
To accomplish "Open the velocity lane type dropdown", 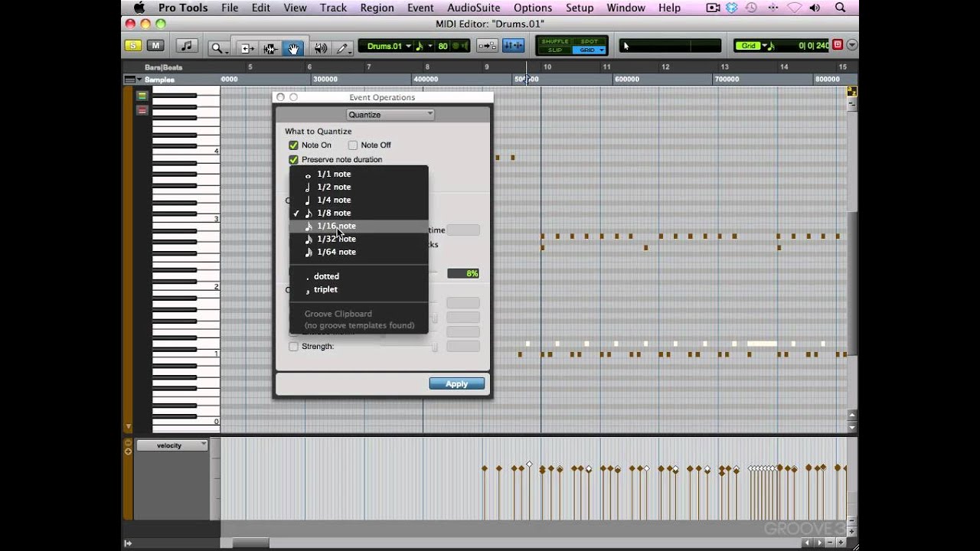I will (171, 445).
